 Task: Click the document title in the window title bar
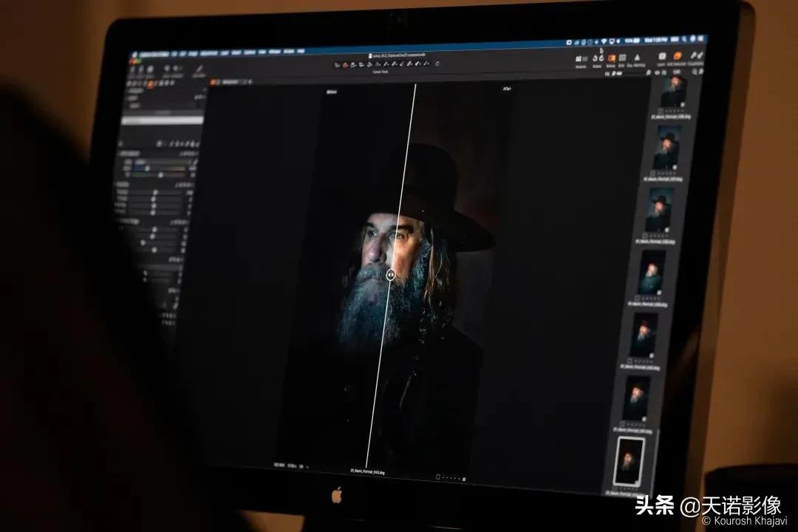click(x=398, y=55)
